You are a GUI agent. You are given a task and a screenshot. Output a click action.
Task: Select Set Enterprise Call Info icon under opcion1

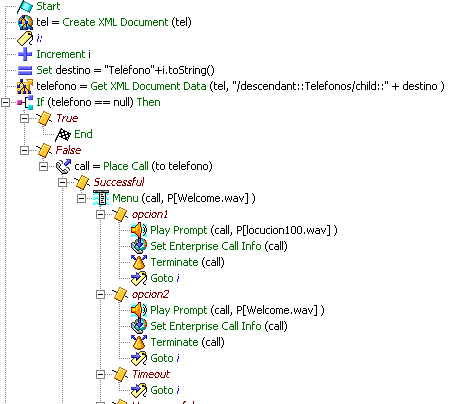coord(139,246)
